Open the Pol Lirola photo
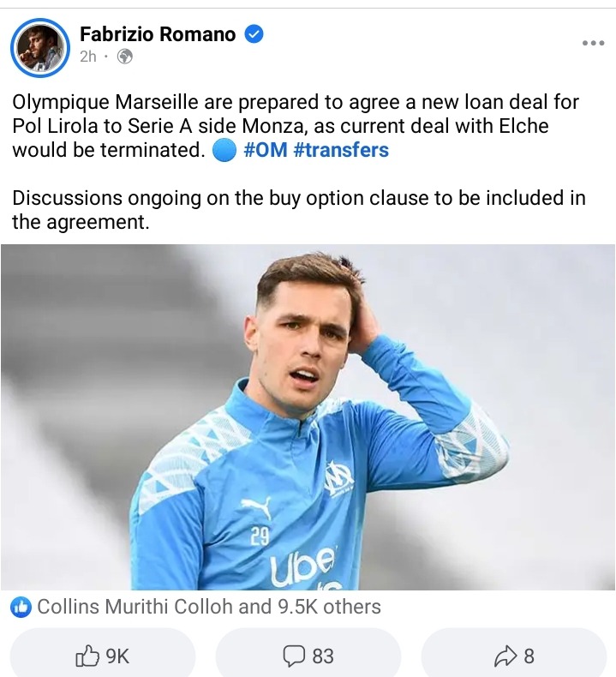 click(x=308, y=417)
